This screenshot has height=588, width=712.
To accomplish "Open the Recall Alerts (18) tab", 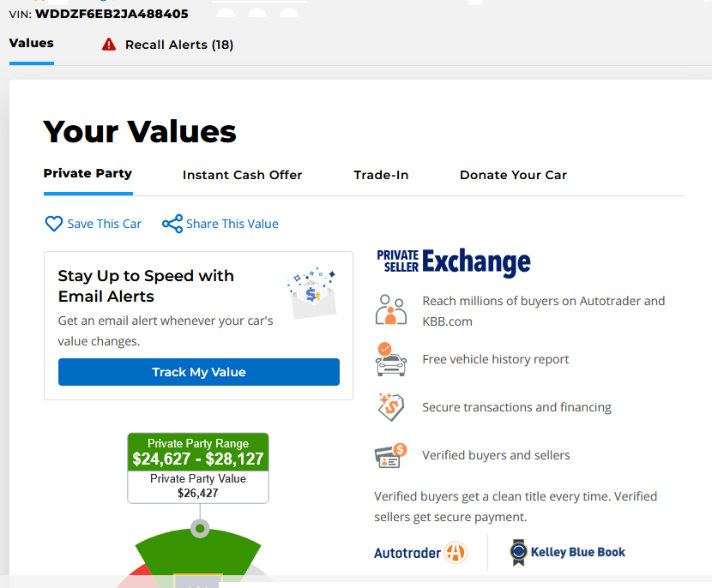I will (178, 45).
